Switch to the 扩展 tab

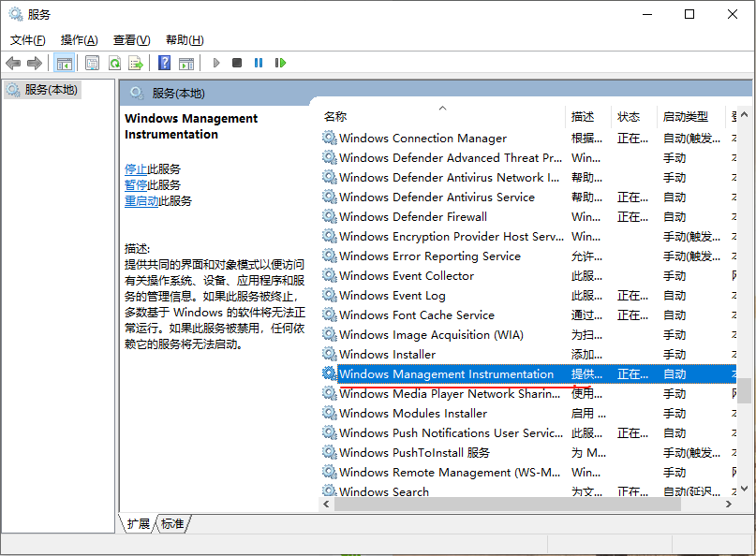tap(138, 523)
